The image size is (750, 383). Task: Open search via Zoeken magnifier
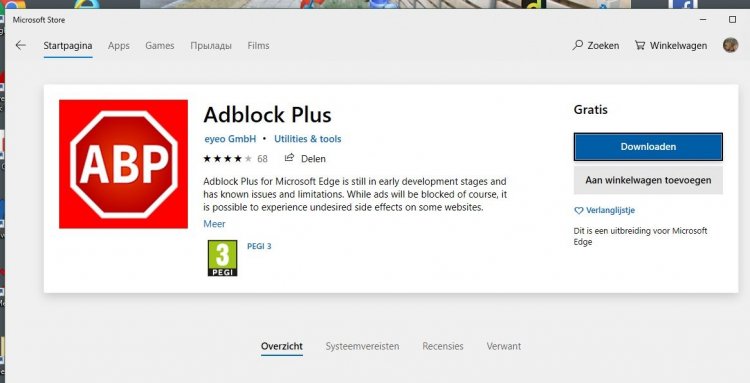(x=578, y=45)
